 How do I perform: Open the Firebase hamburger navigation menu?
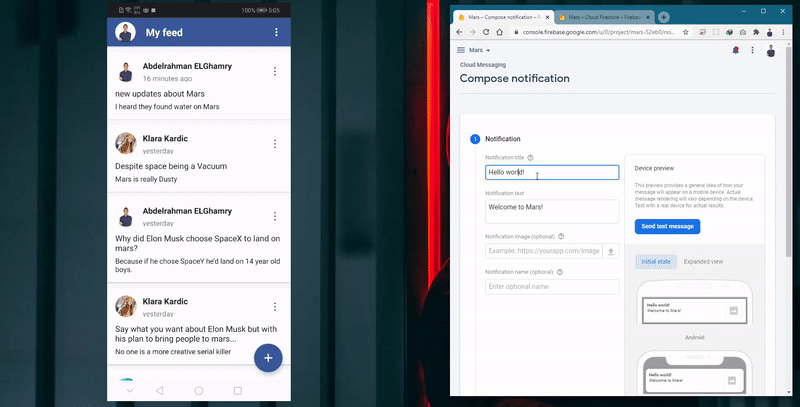coord(461,50)
